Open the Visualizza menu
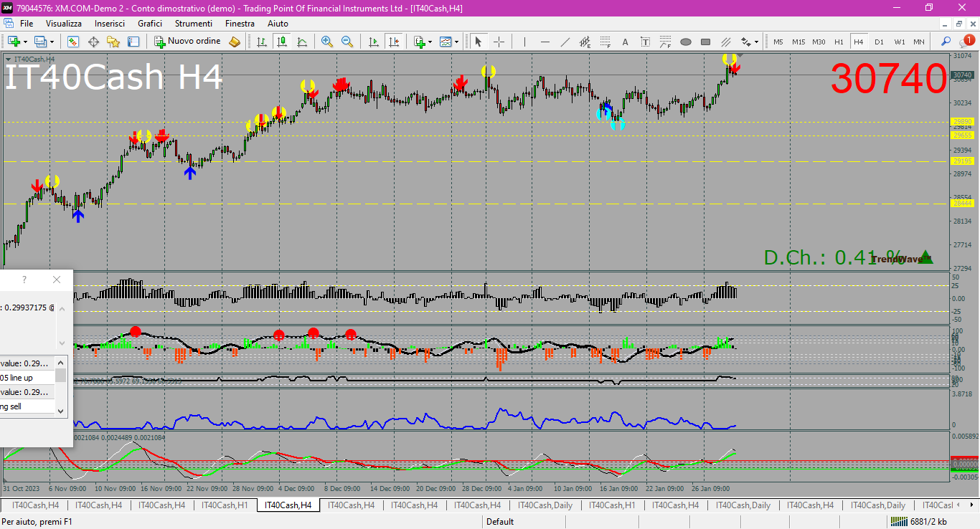The height and width of the screenshot is (529, 980). (64, 24)
